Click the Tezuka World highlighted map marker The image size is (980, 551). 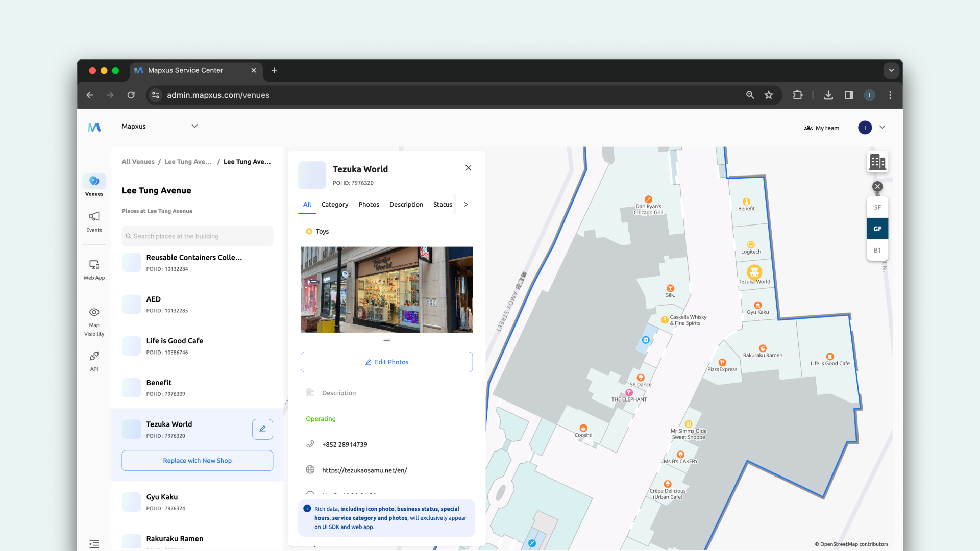pyautogui.click(x=754, y=272)
